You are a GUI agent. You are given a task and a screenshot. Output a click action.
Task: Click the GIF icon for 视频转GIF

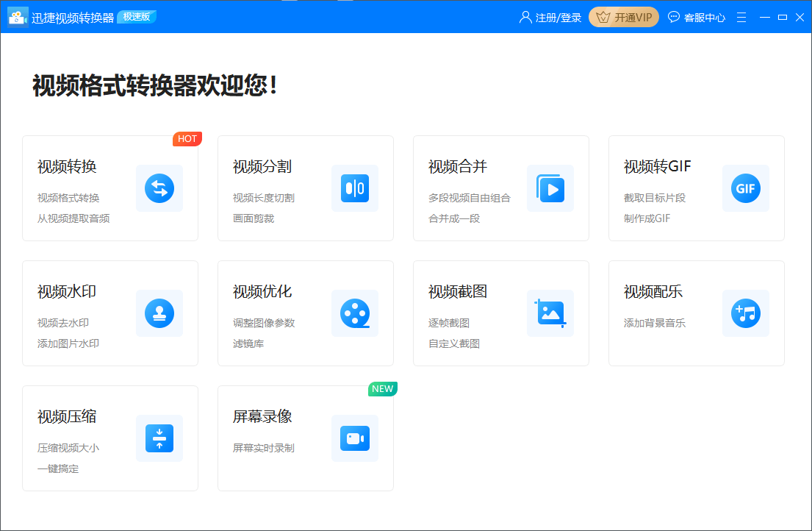click(x=746, y=188)
